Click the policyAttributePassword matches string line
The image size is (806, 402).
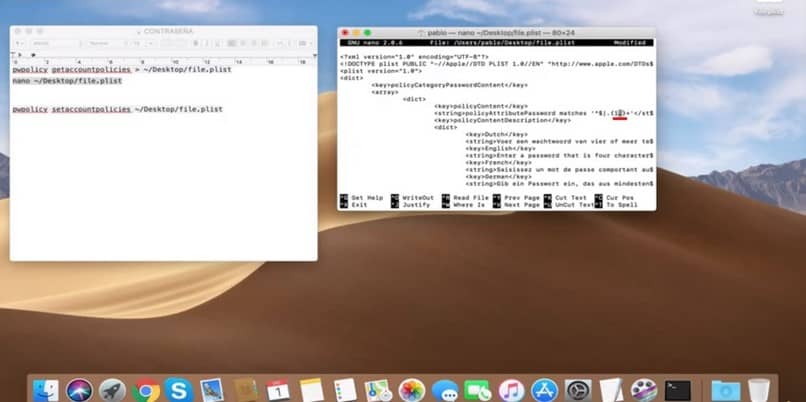(544, 113)
